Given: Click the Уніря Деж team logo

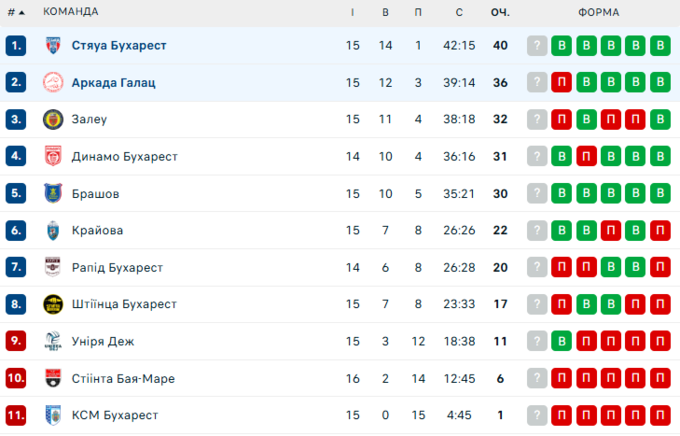Looking at the screenshot, I should coord(53,341).
